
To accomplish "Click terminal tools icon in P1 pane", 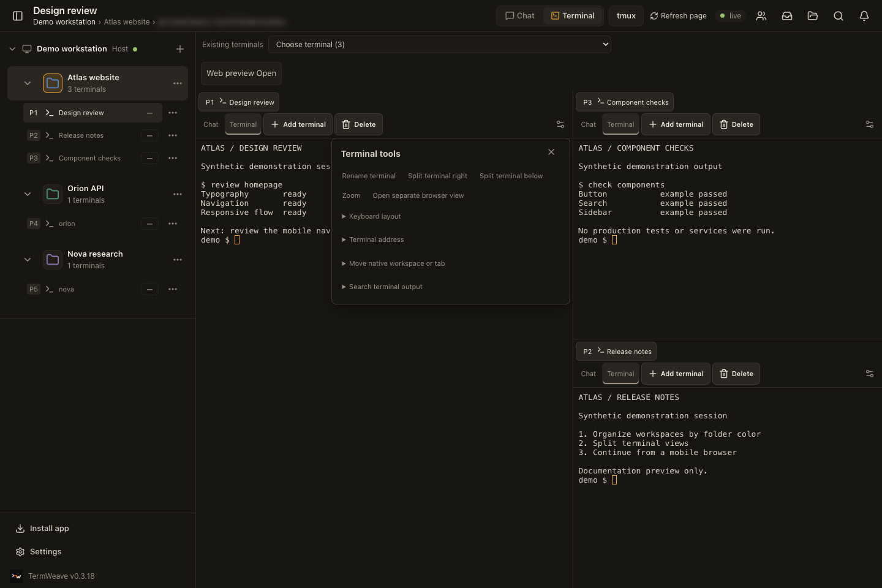I will pos(560,124).
